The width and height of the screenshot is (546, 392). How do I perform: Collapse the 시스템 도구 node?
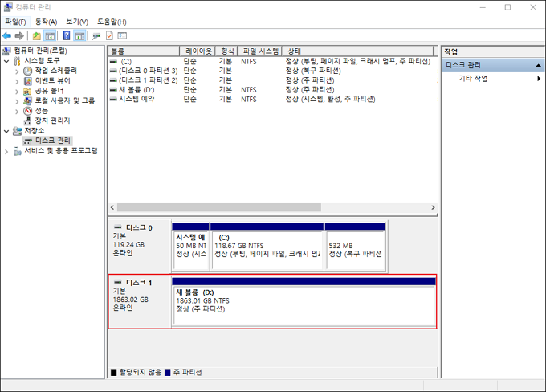(x=6, y=61)
